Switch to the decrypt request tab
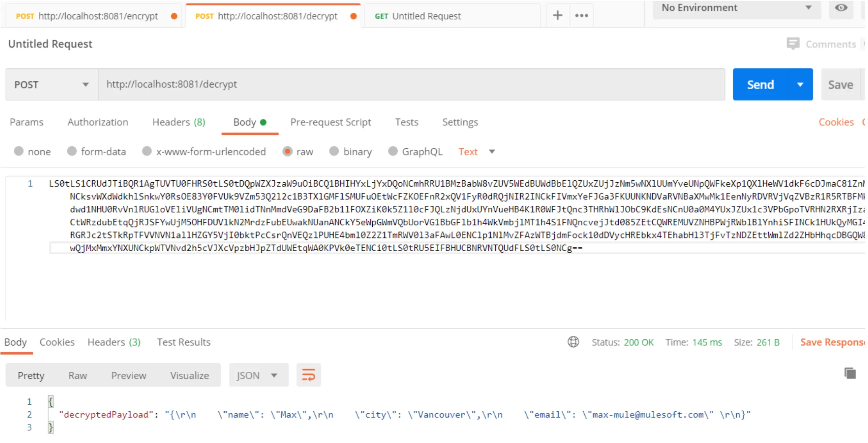868x443 pixels. (x=273, y=16)
